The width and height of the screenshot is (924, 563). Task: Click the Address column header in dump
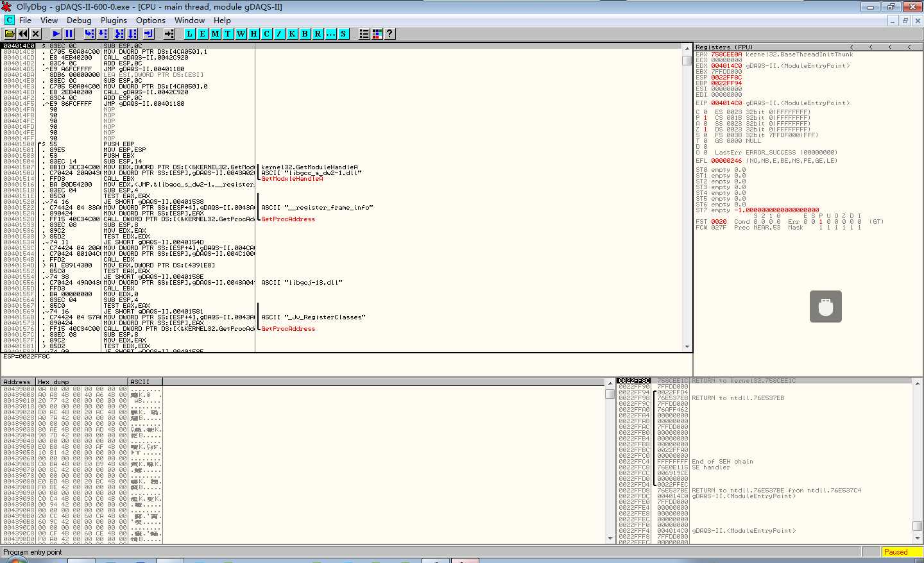[x=18, y=382]
